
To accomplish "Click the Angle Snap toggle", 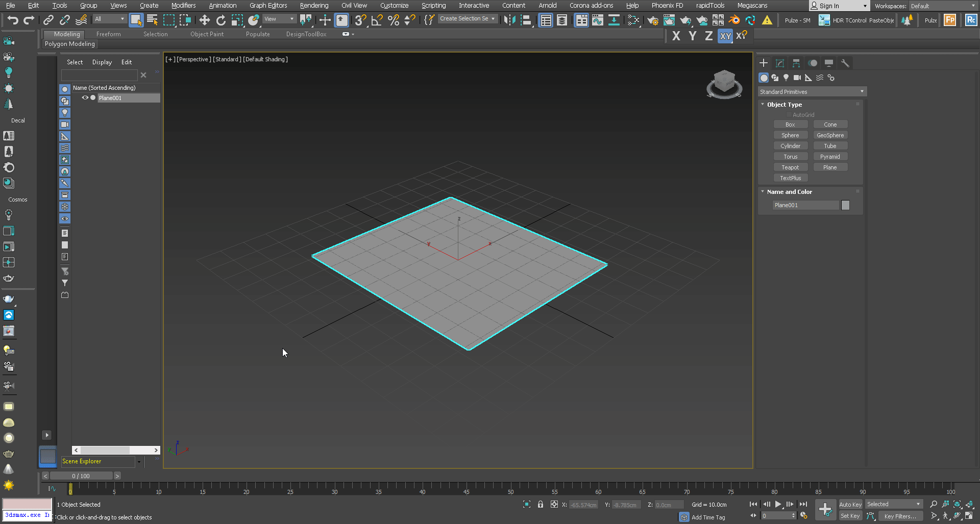I will 377,20.
